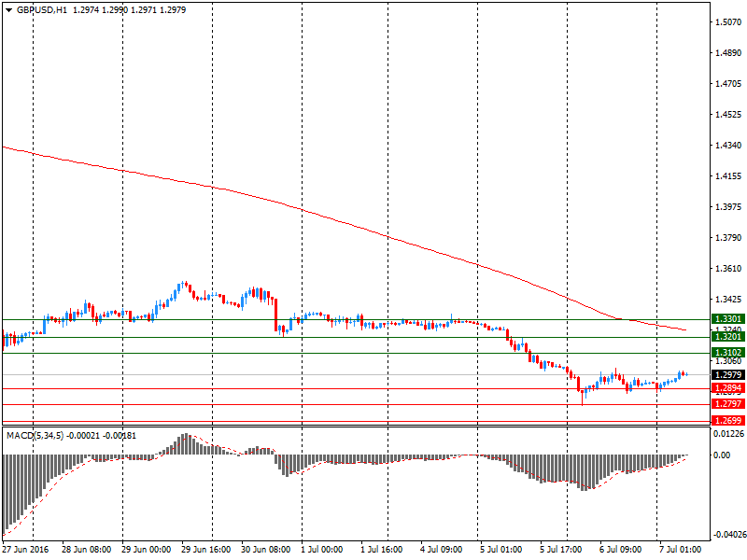Click the MACD 0.01226 scale value

(729, 434)
